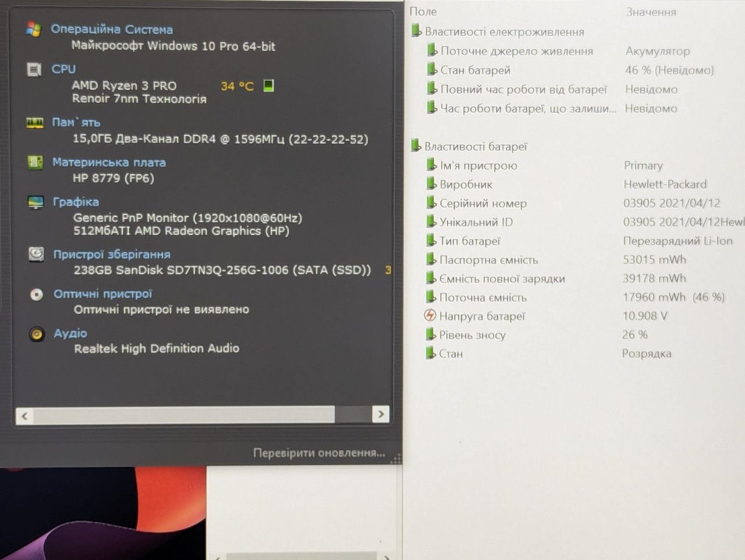This screenshot has height=560, width=745.
Task: Click the icon beside Ім'я пристрою
Action: [431, 165]
